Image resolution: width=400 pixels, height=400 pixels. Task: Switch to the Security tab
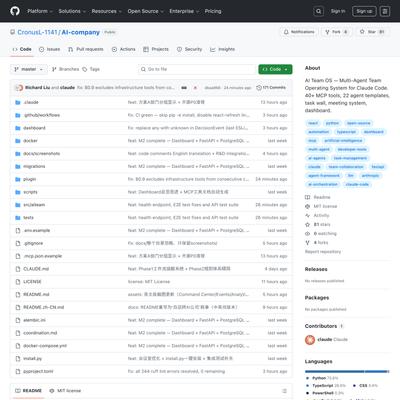pos(189,49)
